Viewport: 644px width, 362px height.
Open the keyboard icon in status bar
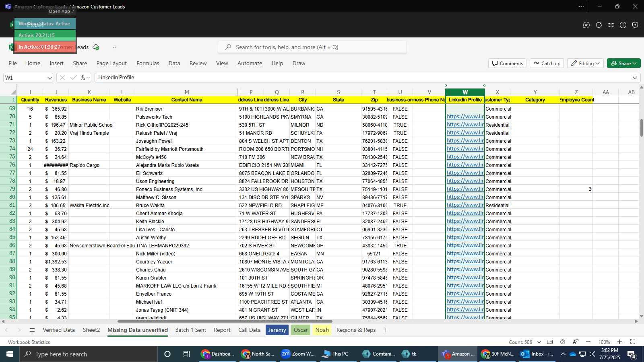click(x=550, y=342)
